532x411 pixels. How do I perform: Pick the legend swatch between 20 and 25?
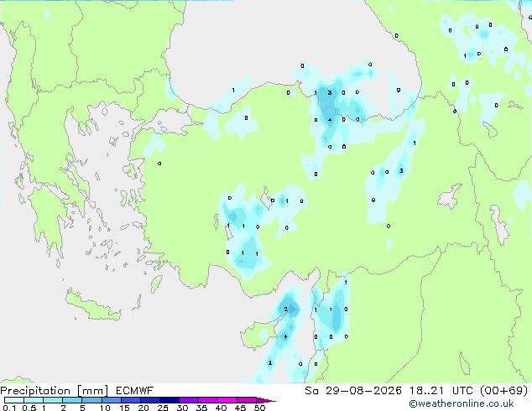click(150, 400)
